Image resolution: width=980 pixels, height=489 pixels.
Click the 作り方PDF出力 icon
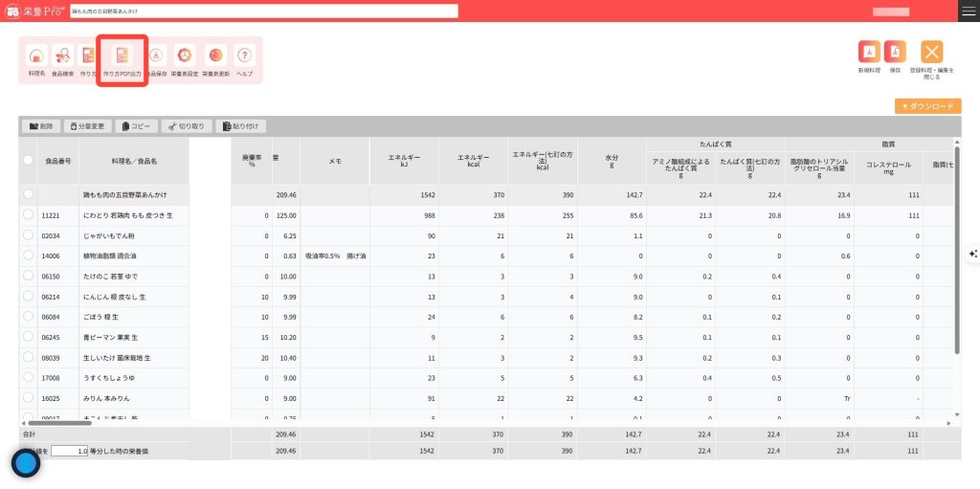(122, 56)
